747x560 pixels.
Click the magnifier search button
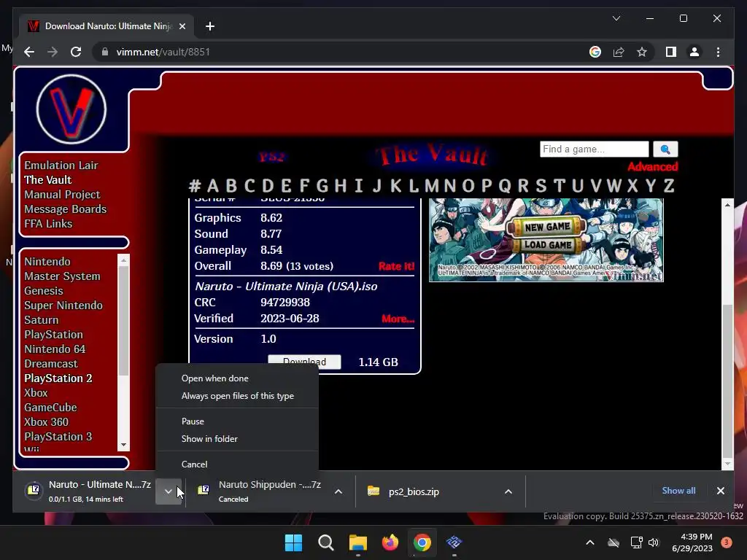(x=665, y=149)
